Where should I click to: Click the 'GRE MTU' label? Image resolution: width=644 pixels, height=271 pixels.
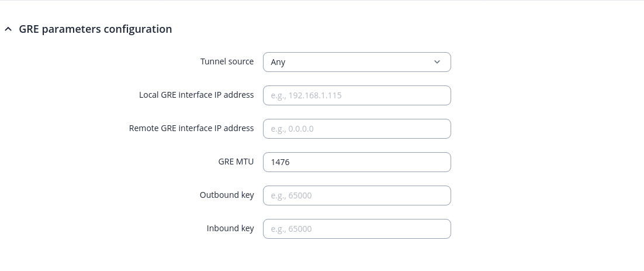click(x=232, y=162)
